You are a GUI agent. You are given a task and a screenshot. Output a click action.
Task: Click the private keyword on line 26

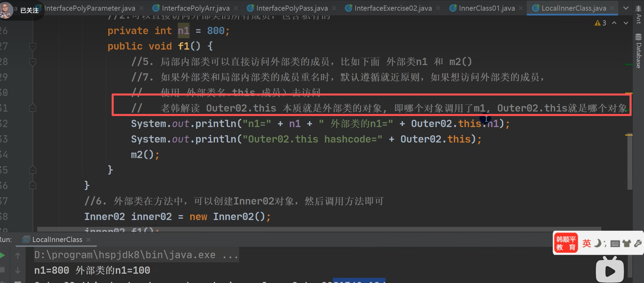pos(128,31)
